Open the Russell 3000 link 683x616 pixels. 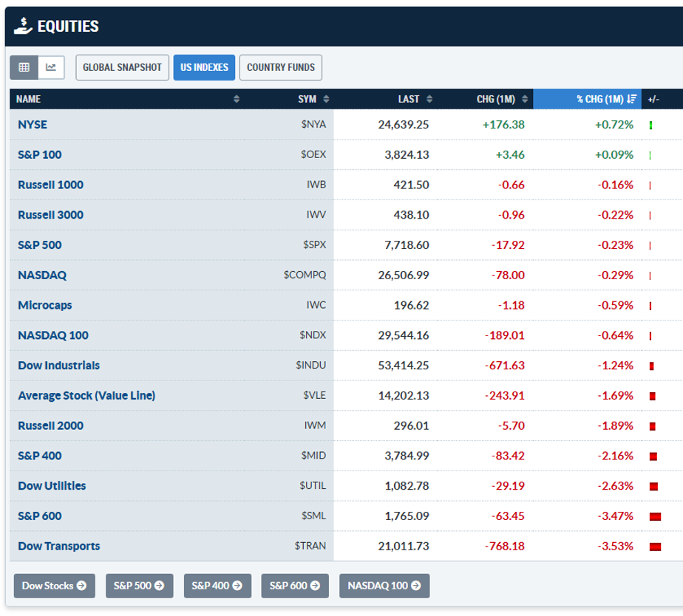50,215
